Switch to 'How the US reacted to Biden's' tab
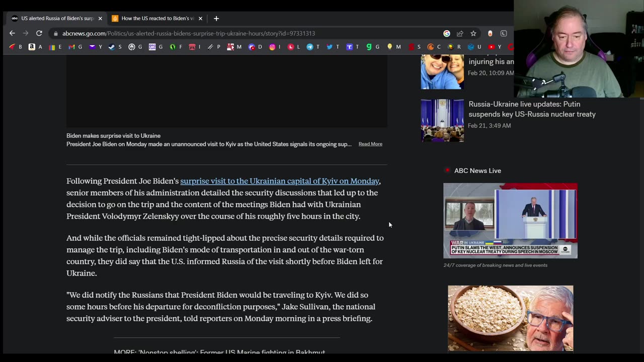Viewport: 644px width, 362px height. tap(157, 19)
